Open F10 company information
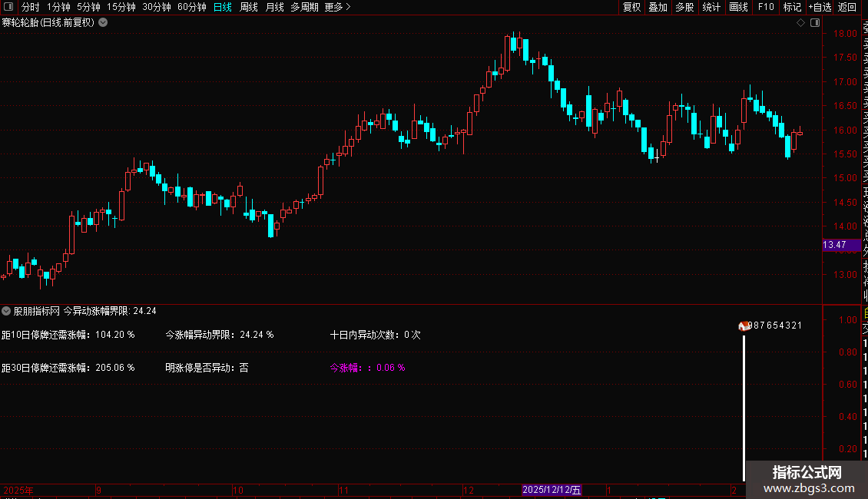Screen dimensions: 868x499 [766, 7]
